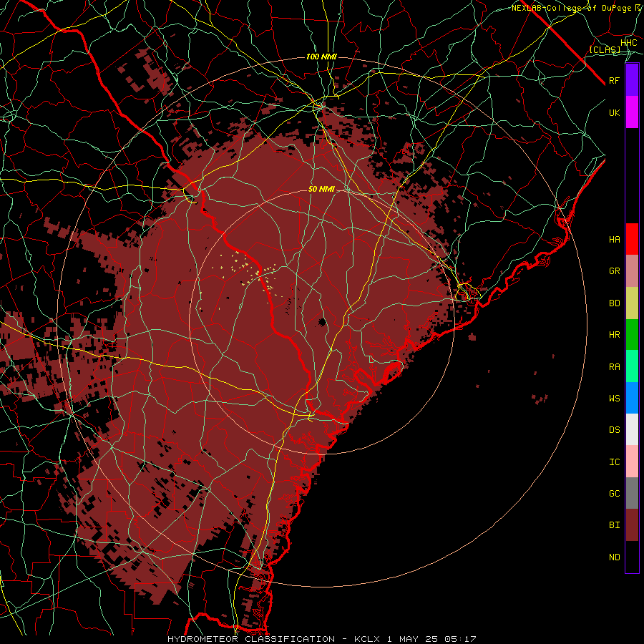
Task: Click the BI dark red legend swatch
Action: tap(632, 525)
